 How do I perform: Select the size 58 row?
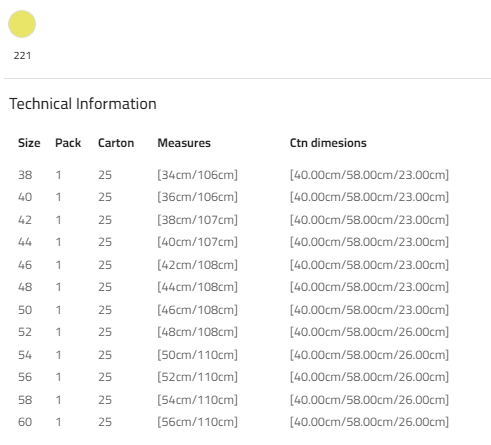[x=233, y=400]
